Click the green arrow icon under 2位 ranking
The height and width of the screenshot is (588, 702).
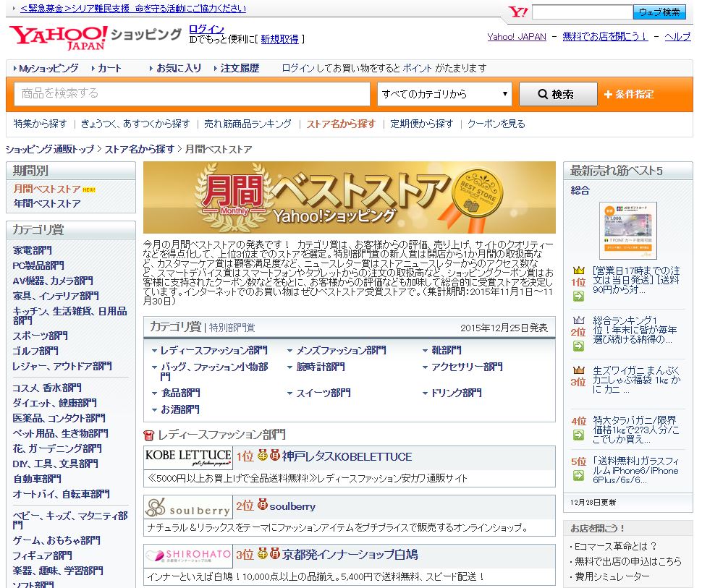578,346
